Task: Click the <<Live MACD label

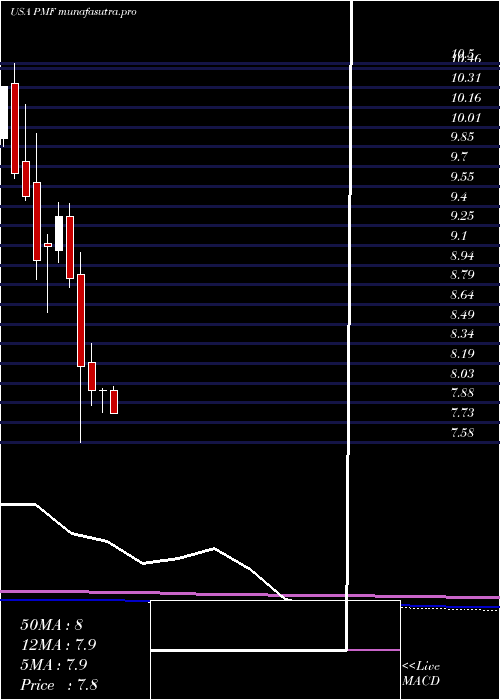Action: (x=421, y=674)
